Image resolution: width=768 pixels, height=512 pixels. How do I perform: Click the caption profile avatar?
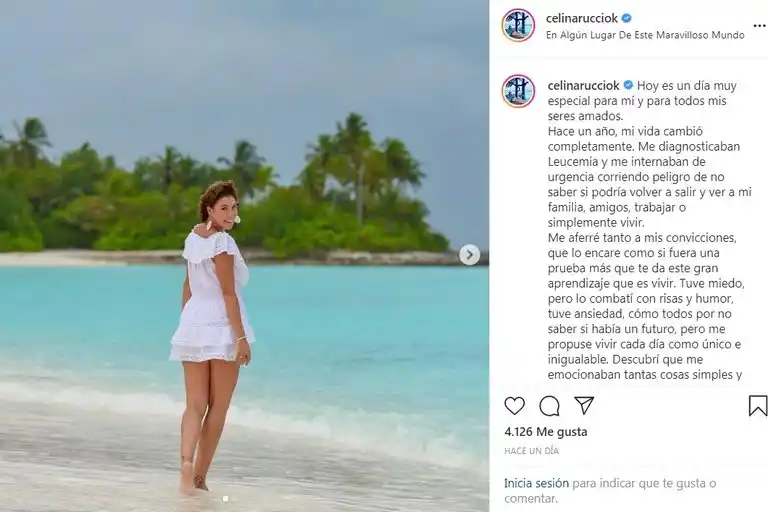518,91
